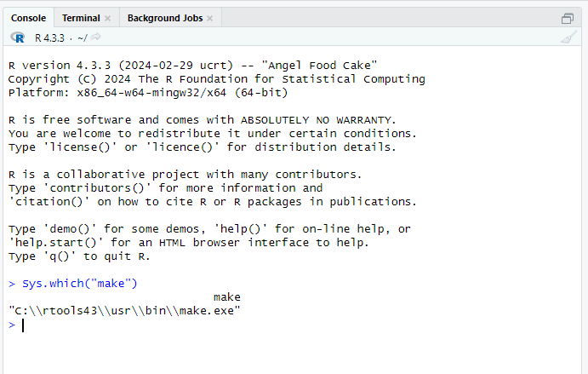Click the R logo icon in console header
Viewport: 588px width, 374px height.
click(x=18, y=37)
